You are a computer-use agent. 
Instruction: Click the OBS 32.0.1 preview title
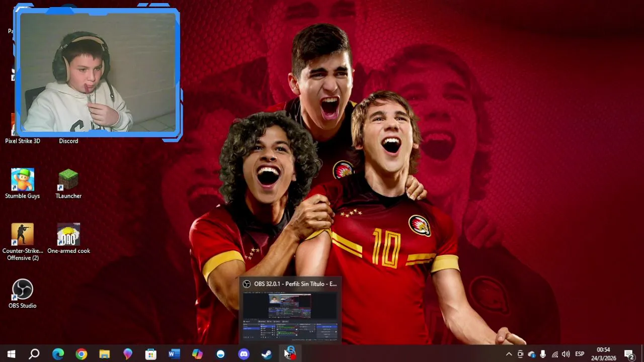pyautogui.click(x=295, y=284)
